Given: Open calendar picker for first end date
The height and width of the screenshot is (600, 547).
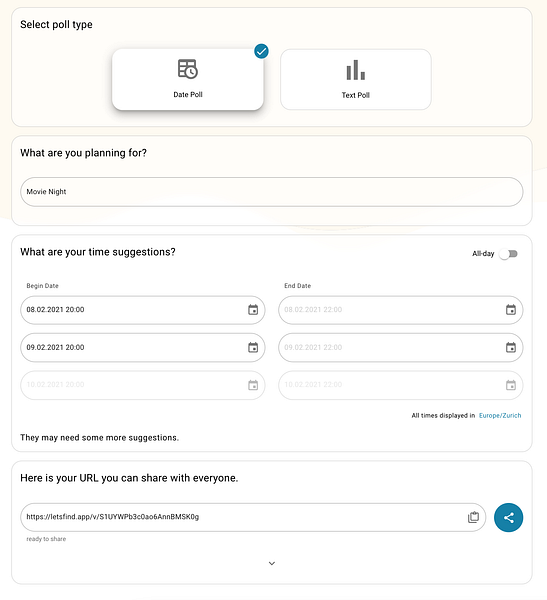Looking at the screenshot, I should click(x=511, y=310).
